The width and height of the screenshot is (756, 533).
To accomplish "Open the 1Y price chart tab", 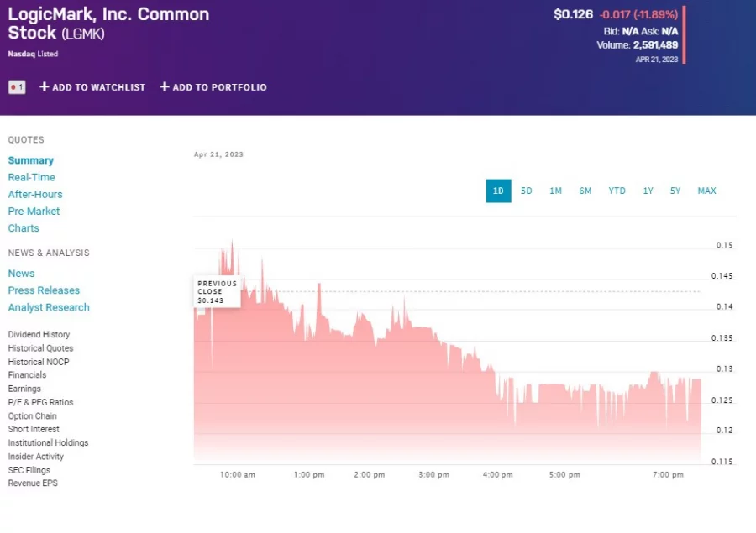I will tap(648, 191).
